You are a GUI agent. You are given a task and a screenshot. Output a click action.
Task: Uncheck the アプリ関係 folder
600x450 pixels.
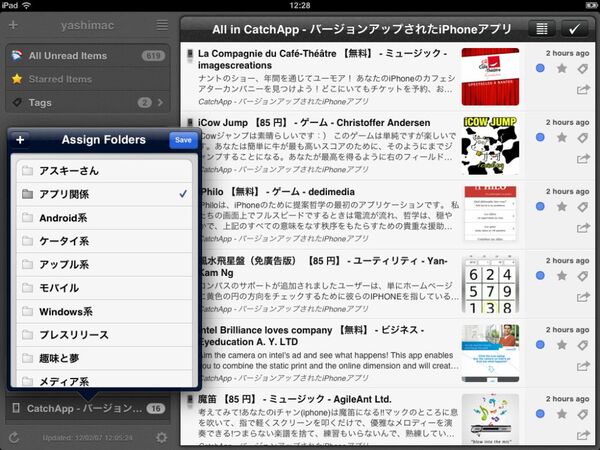pos(104,194)
